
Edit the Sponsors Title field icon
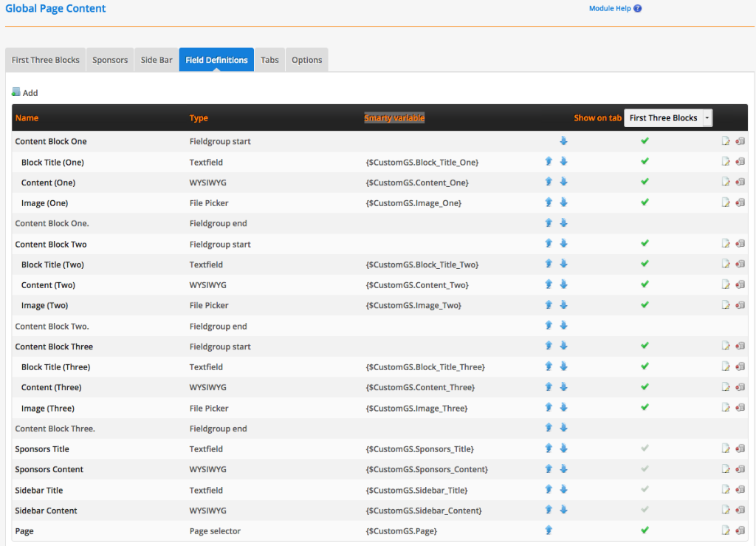(x=726, y=448)
